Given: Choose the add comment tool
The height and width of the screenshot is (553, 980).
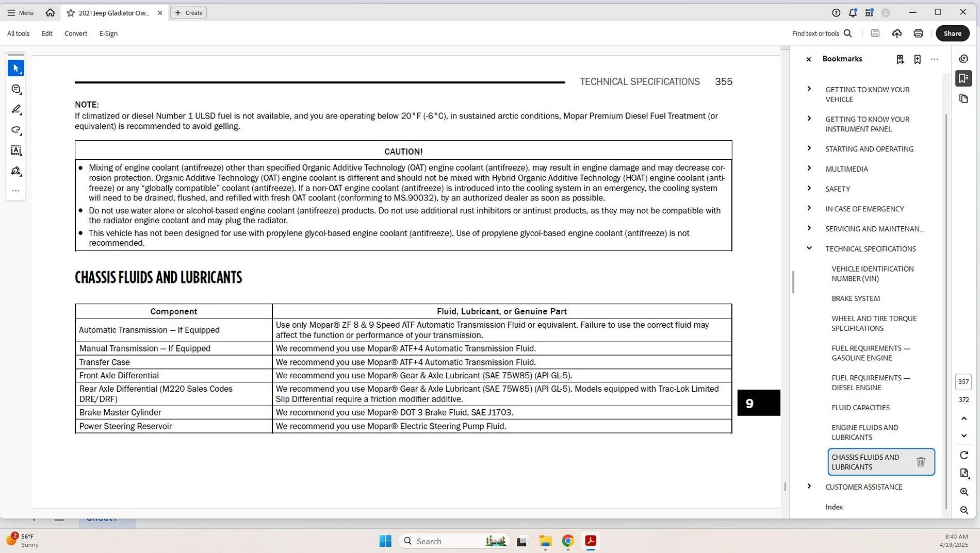Looking at the screenshot, I should [x=16, y=89].
